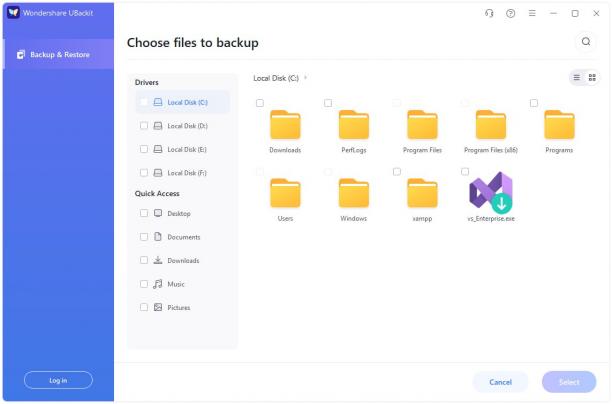612x404 pixels.
Task: Open the Downloads folder icon in C drive
Action: coord(285,125)
